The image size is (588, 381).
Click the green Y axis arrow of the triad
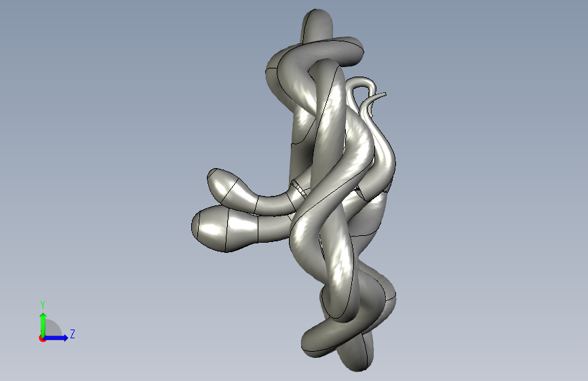43,325
